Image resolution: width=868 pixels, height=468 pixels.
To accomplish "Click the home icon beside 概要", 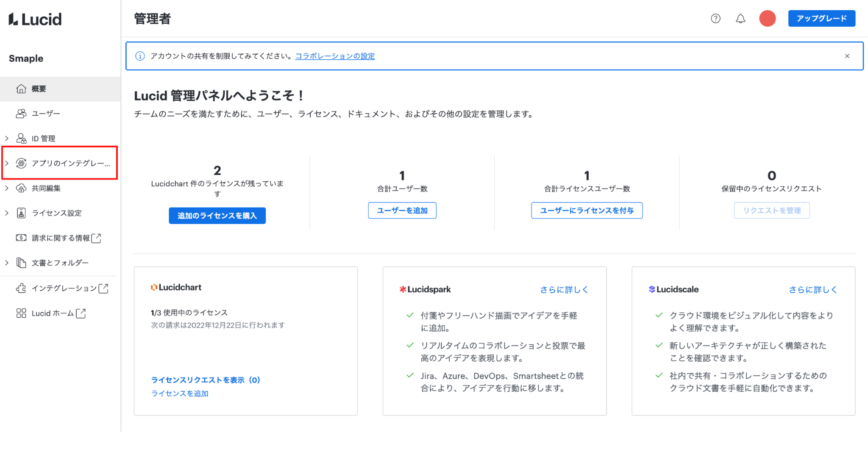I will [x=21, y=89].
